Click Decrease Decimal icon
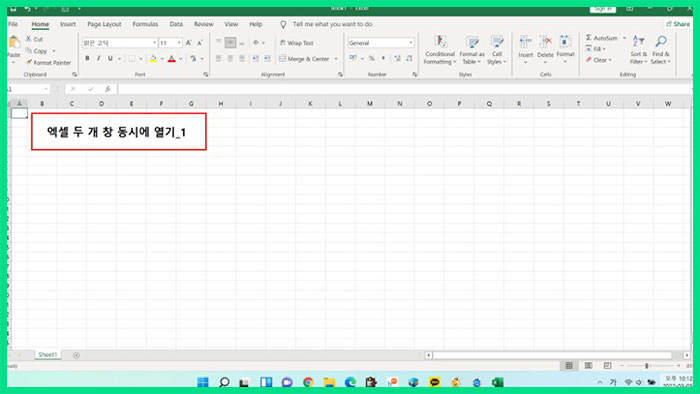700x394 pixels. [x=409, y=58]
